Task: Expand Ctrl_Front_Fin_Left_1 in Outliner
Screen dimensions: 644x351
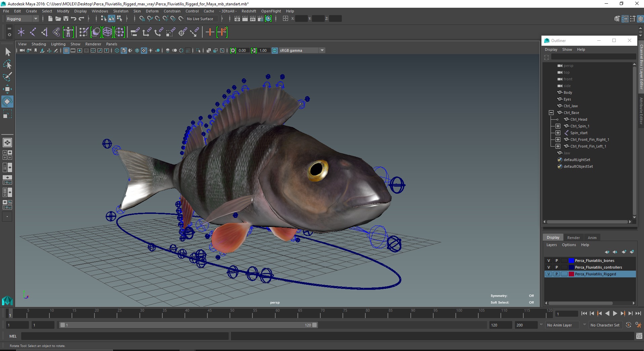Action: pos(558,146)
